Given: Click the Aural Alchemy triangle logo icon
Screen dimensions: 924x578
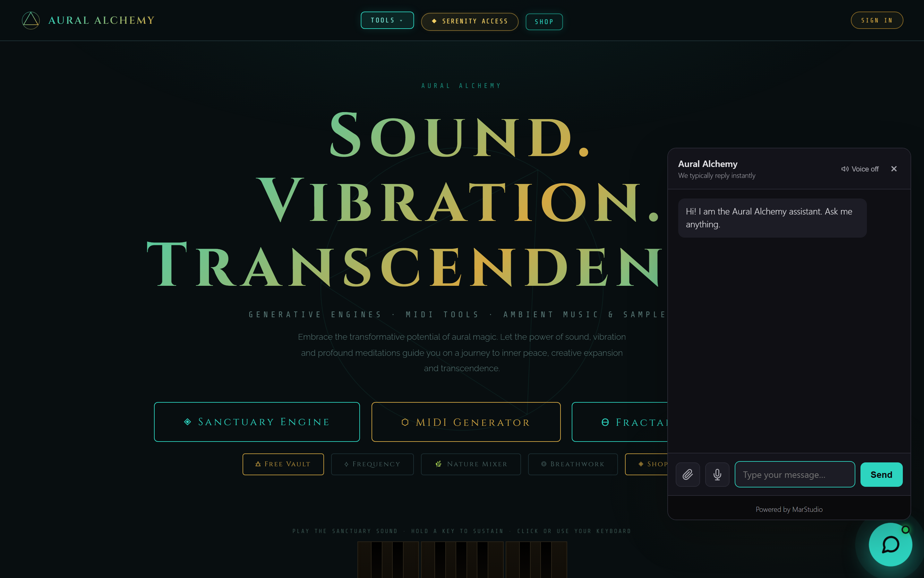Looking at the screenshot, I should [30, 20].
